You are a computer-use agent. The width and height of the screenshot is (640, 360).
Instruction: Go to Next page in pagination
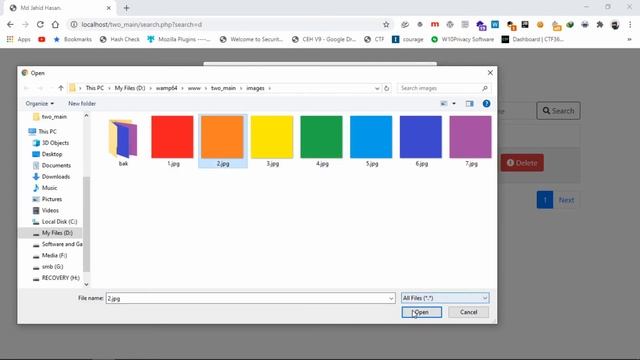[566, 200]
